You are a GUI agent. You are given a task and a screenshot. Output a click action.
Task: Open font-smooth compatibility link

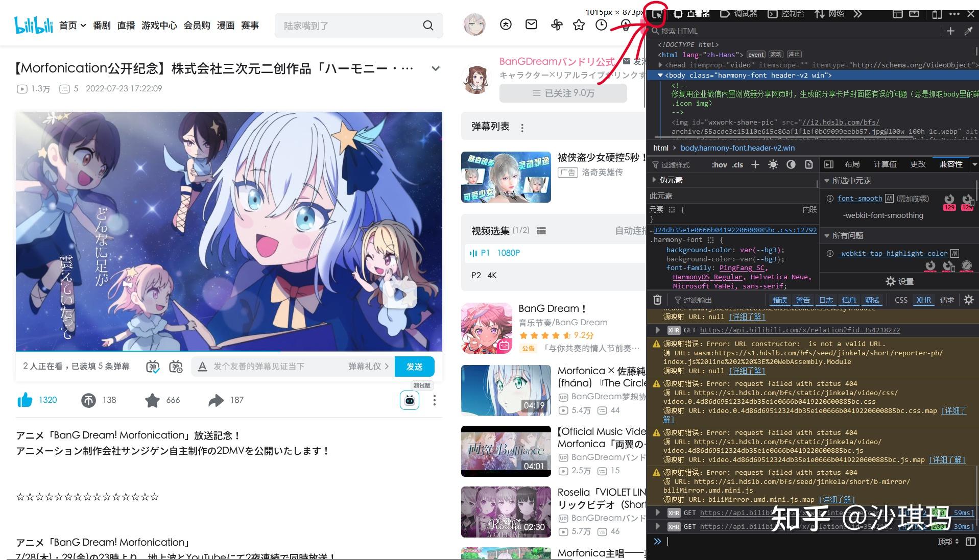coord(859,199)
